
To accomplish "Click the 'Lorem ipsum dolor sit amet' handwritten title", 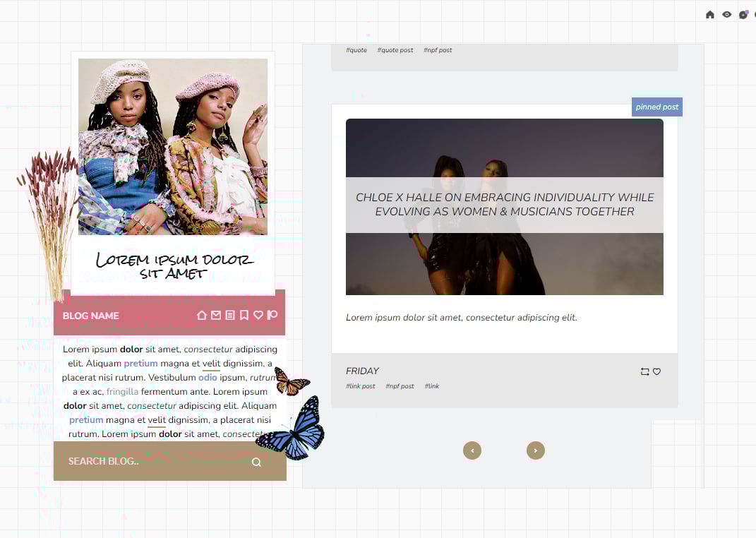I will [x=174, y=265].
